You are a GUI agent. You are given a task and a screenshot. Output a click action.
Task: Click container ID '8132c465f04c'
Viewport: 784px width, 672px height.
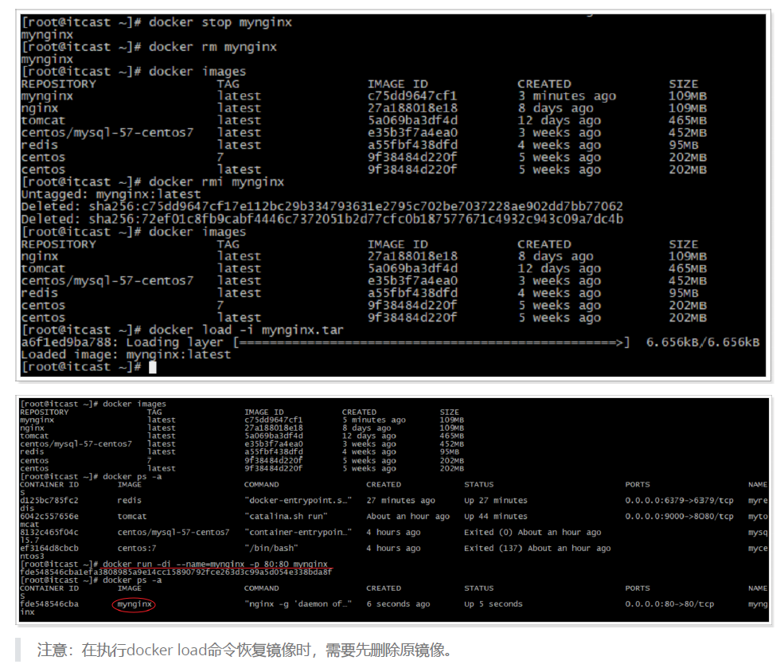pos(49,533)
